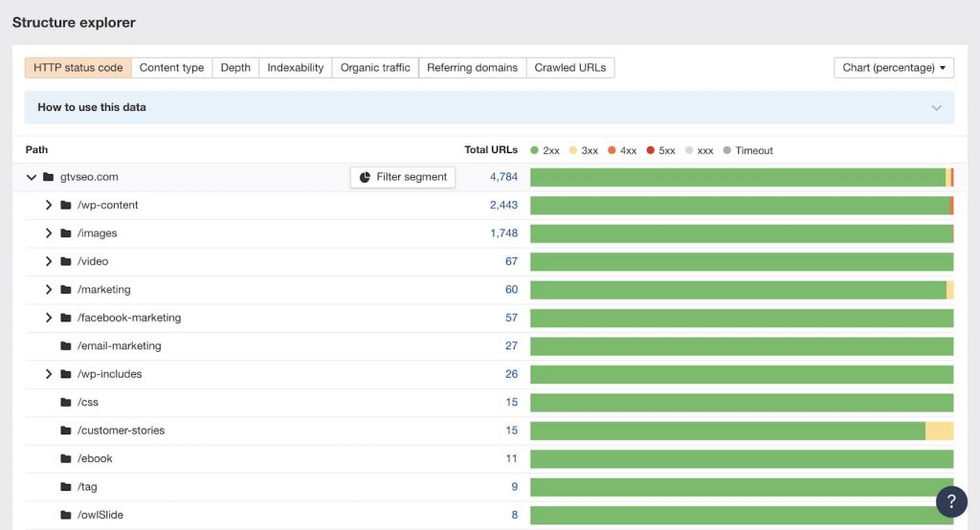Click the /wp-content folder icon
Screen dimensions: 980x530
tap(66, 206)
